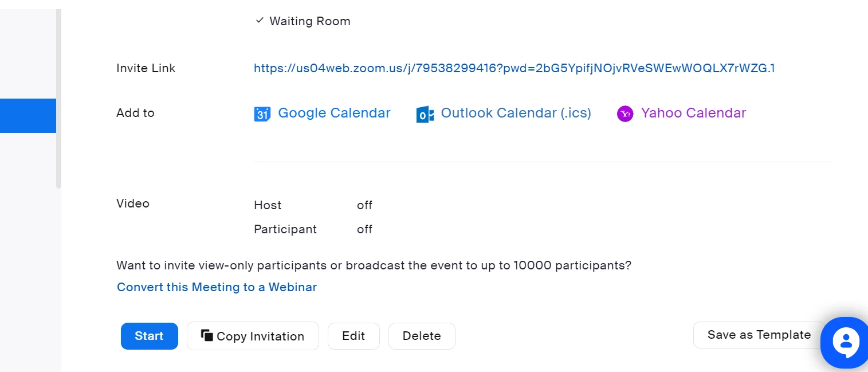Click the Host video off value

(x=364, y=205)
